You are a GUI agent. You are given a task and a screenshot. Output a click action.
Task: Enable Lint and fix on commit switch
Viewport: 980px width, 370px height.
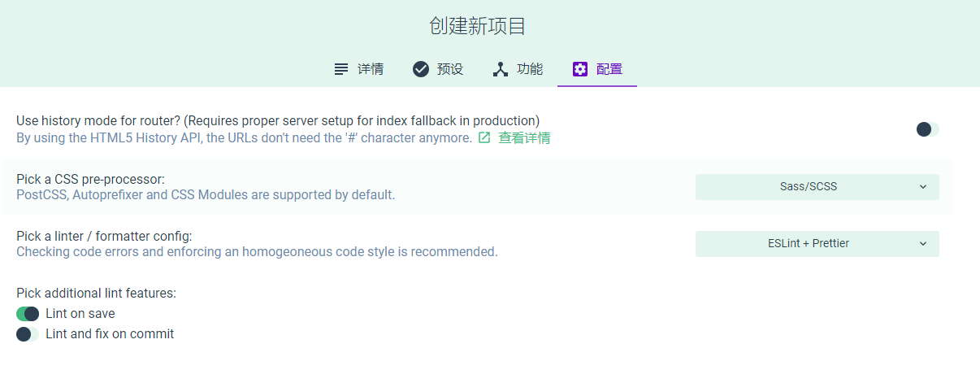tap(28, 334)
